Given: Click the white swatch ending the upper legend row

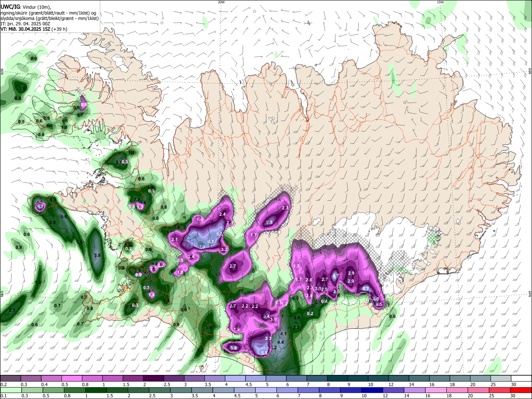Looking at the screenshot, I should 521,379.
